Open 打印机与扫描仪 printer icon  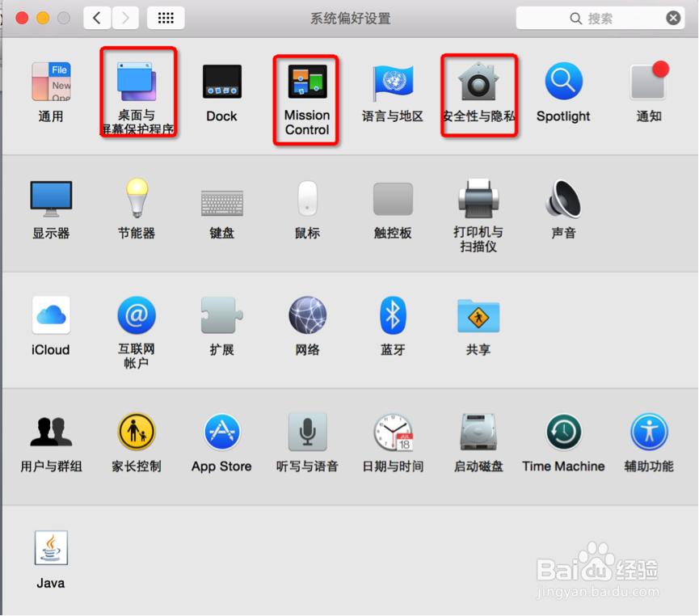pyautogui.click(x=478, y=199)
